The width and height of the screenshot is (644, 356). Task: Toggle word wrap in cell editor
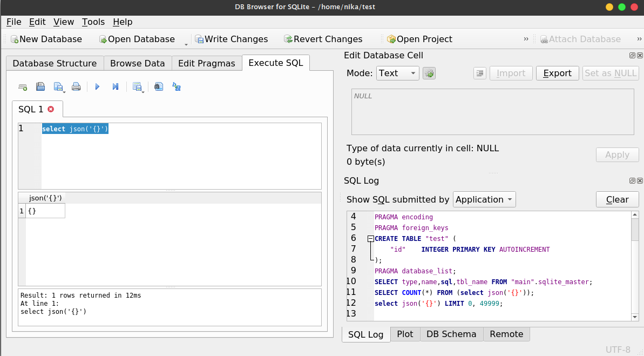(479, 73)
